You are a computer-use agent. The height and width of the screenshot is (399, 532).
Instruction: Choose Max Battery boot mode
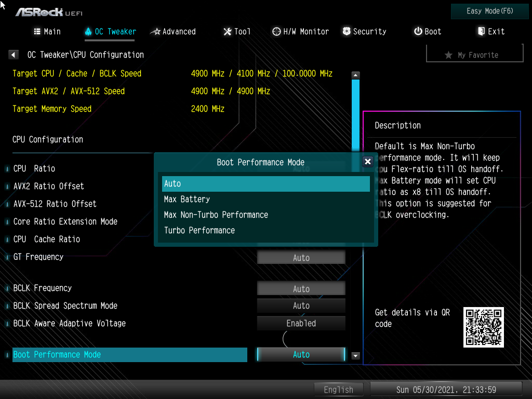coord(187,199)
